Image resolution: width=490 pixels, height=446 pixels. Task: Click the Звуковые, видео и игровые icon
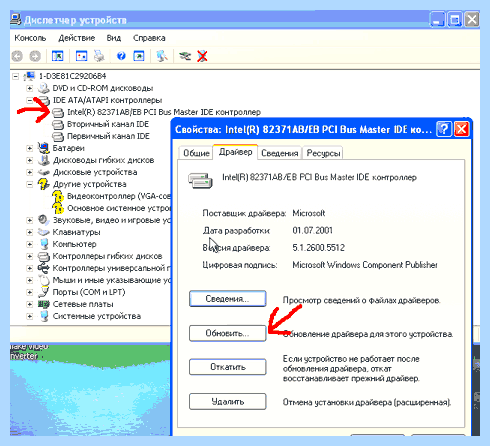coord(44,220)
